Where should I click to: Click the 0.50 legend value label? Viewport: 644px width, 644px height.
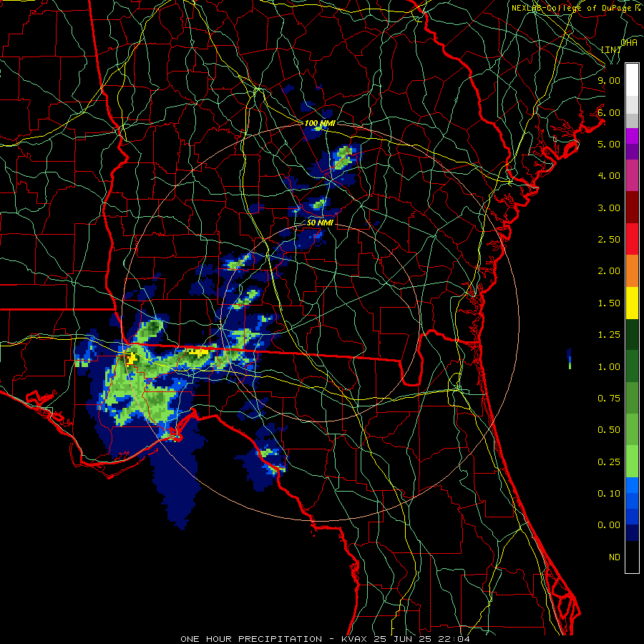[x=609, y=430]
